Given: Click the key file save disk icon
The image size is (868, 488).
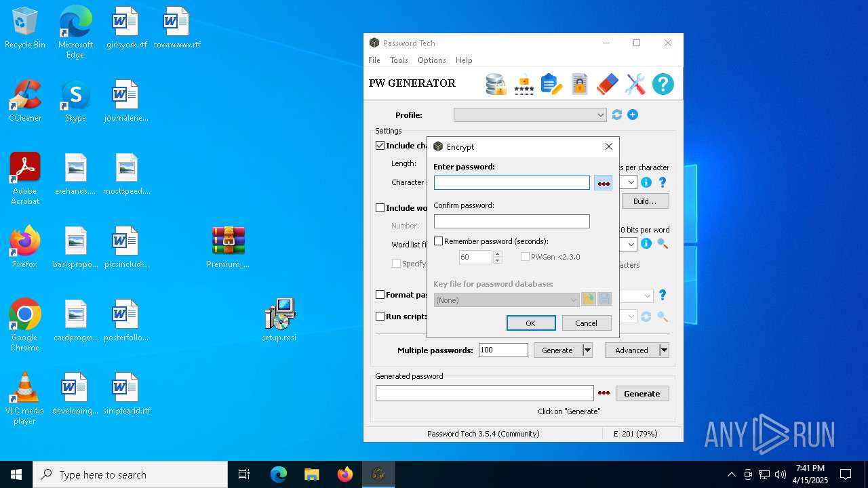Looking at the screenshot, I should (605, 300).
